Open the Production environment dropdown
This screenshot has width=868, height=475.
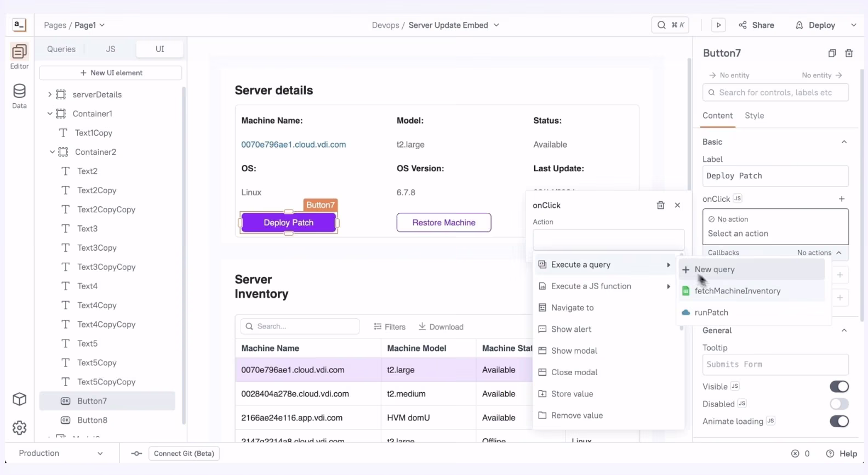point(61,454)
